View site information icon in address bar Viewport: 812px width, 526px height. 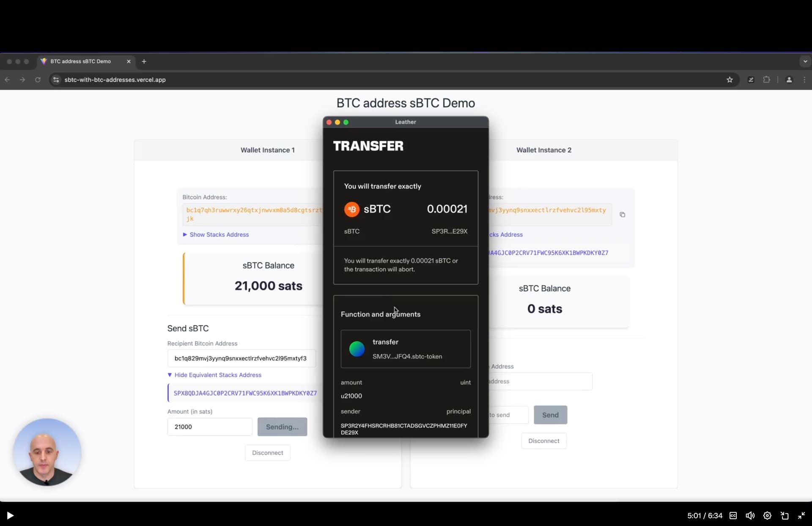(56, 80)
